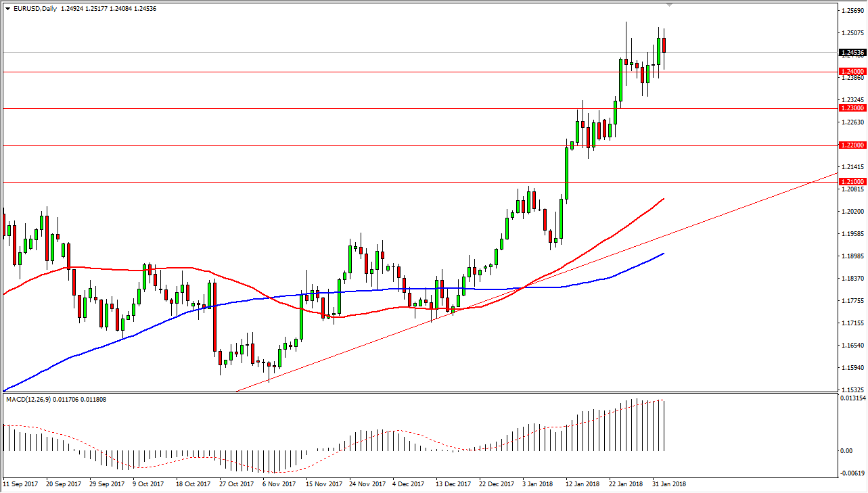Viewport: 868px width, 493px height.
Task: Select the red 1.23000 horizontal line marker
Action: point(850,108)
